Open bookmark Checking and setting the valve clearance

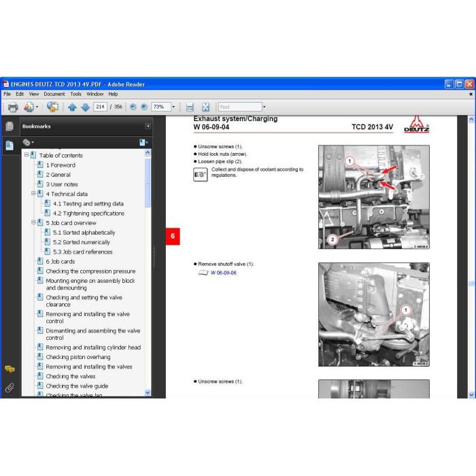pos(84,301)
